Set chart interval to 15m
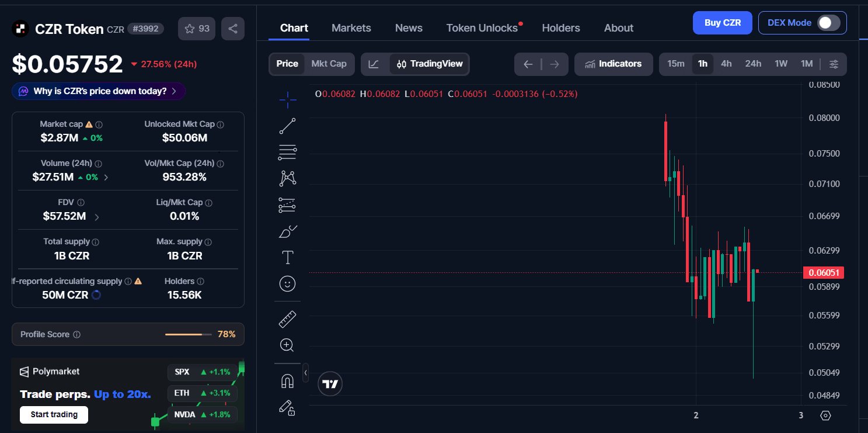868x433 pixels. [x=676, y=64]
